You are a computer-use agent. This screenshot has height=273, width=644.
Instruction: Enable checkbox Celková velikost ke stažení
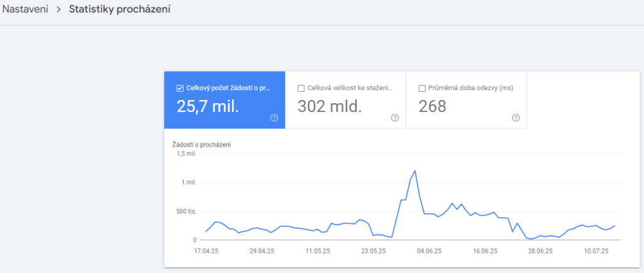[301, 88]
